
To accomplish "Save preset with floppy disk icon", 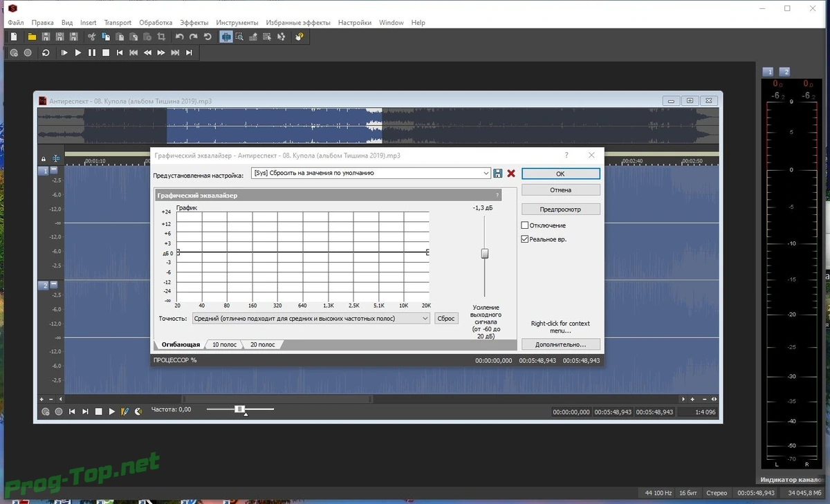I will click(498, 174).
